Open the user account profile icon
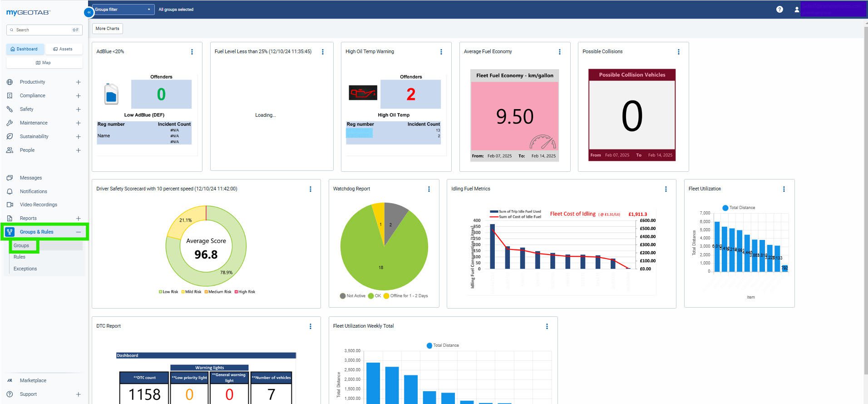 (796, 10)
